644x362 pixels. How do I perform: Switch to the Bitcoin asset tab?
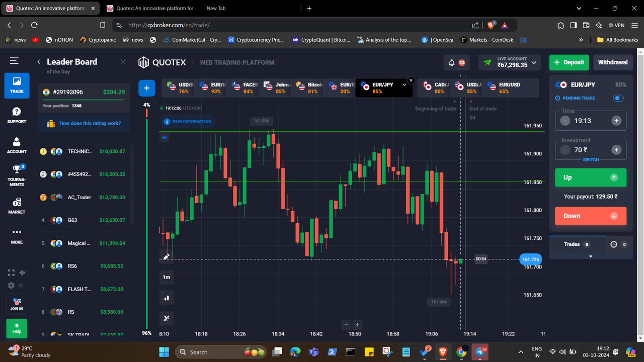[308, 88]
